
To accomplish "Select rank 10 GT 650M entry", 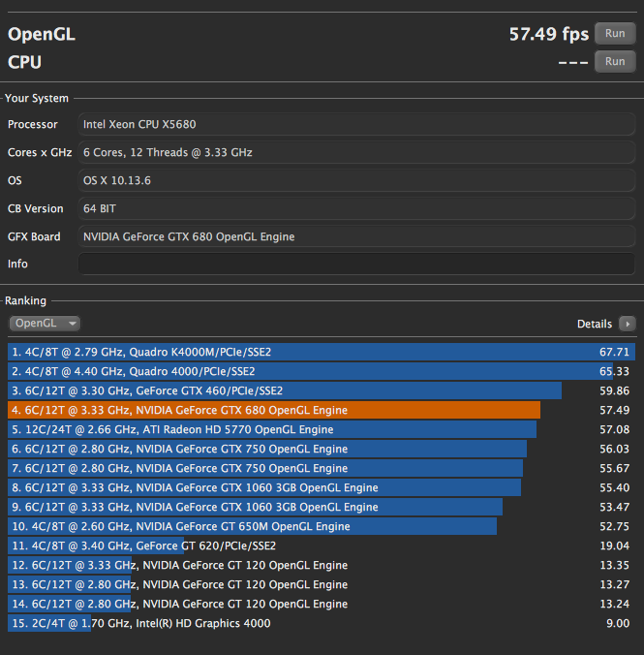I will tap(322, 526).
